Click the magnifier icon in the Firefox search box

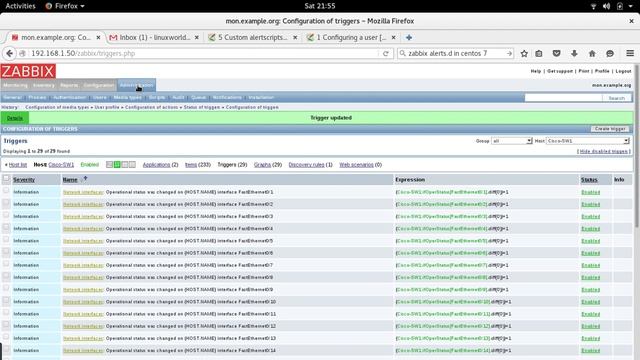402,53
